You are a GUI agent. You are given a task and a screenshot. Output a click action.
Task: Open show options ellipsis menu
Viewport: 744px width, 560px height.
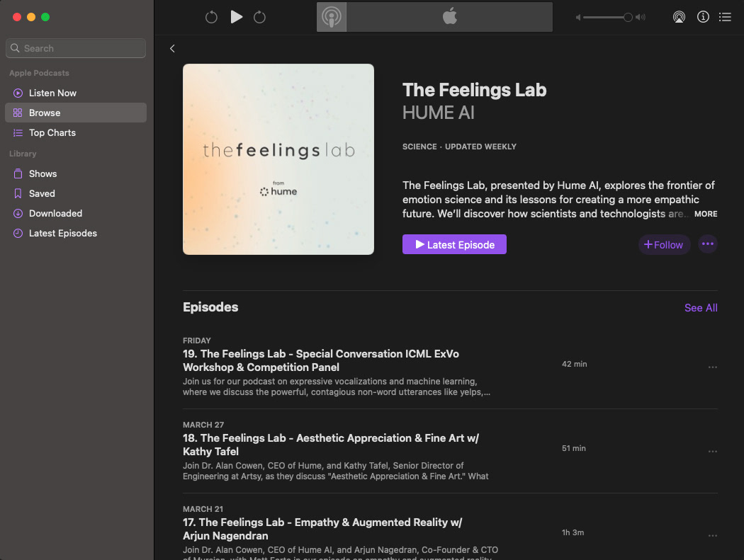point(707,244)
